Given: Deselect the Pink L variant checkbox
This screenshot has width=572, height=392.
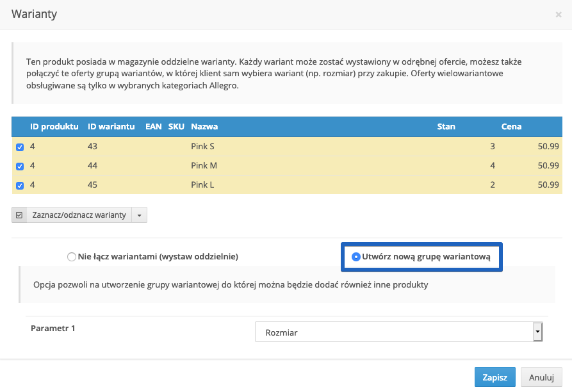Looking at the screenshot, I should click(20, 186).
